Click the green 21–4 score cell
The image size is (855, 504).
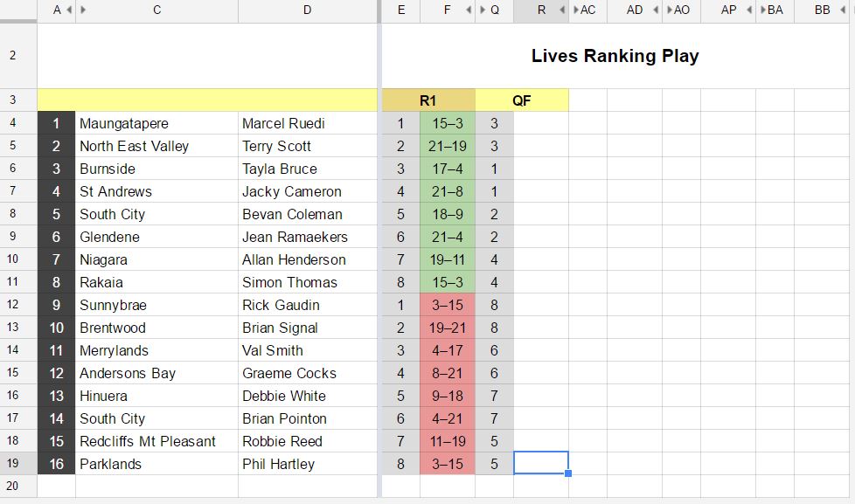point(447,237)
